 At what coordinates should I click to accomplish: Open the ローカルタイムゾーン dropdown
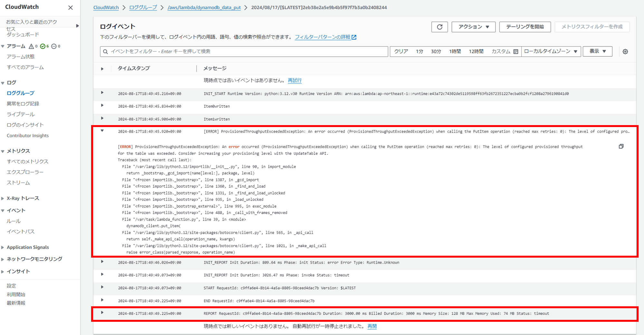[x=551, y=52]
